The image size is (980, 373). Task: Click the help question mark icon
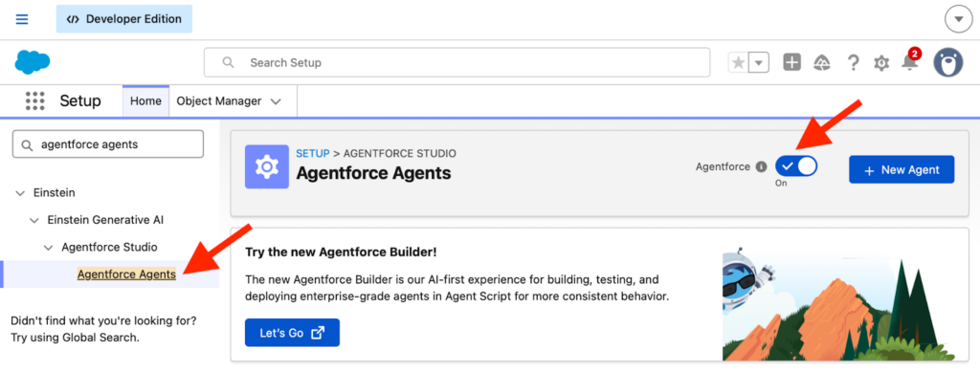coord(853,62)
